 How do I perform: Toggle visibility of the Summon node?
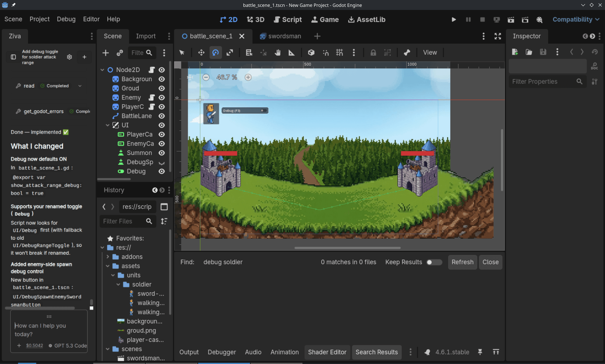click(x=162, y=153)
